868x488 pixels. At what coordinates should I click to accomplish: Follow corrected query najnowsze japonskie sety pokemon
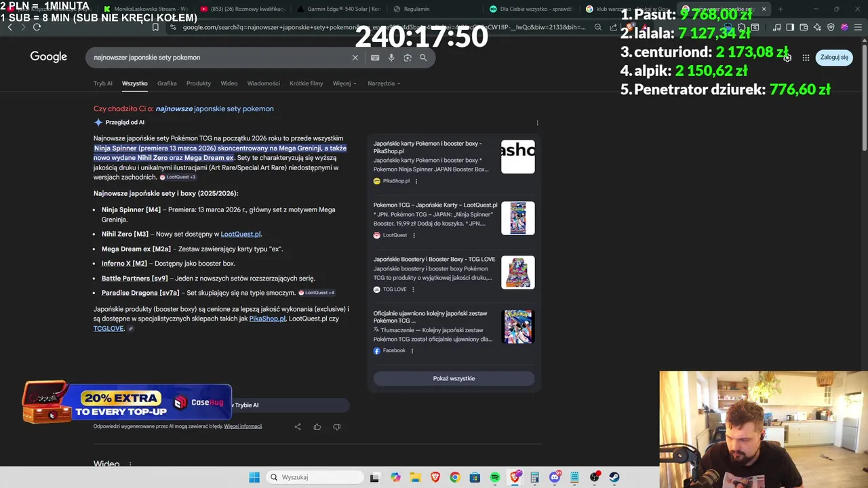[x=214, y=109]
